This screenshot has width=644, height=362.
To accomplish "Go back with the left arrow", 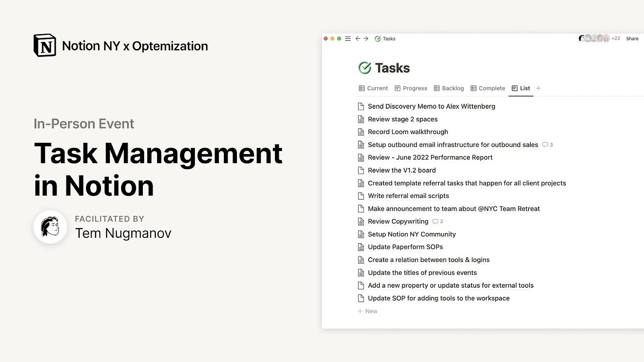I will tap(358, 38).
